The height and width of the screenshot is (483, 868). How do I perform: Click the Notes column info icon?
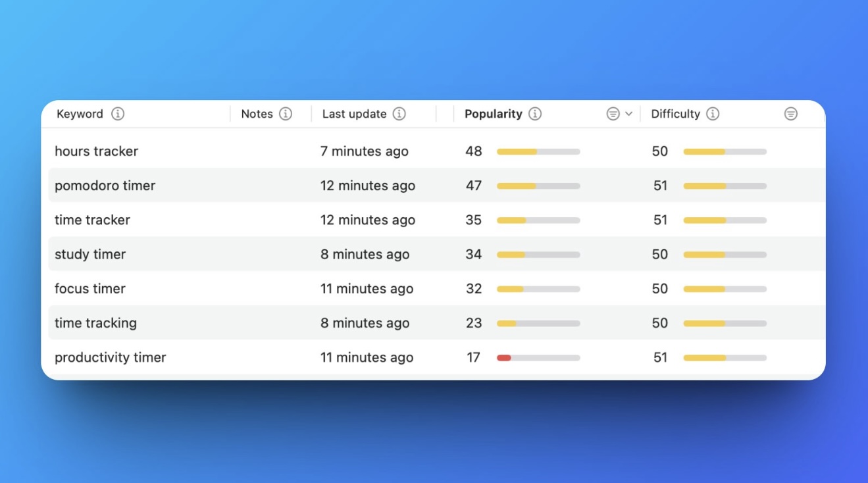[286, 114]
